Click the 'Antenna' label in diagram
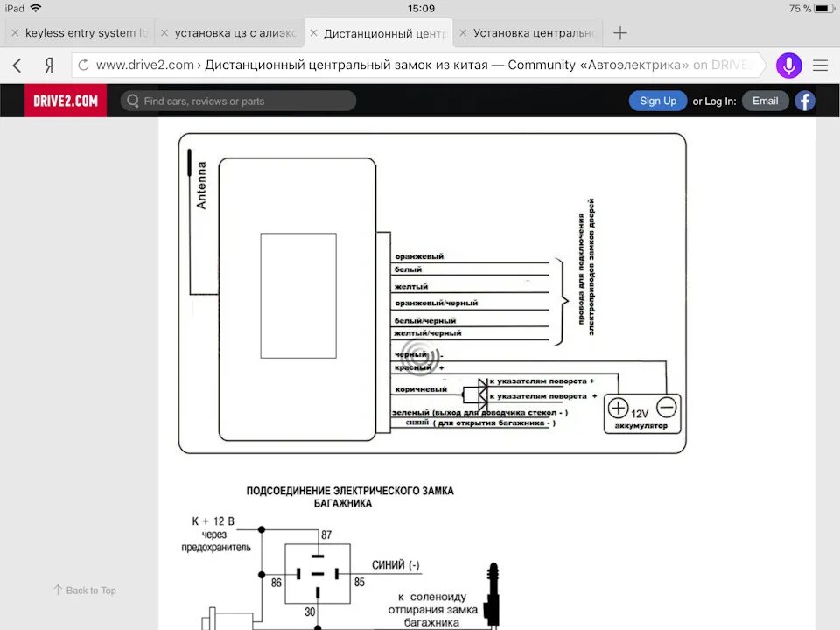 click(x=201, y=185)
